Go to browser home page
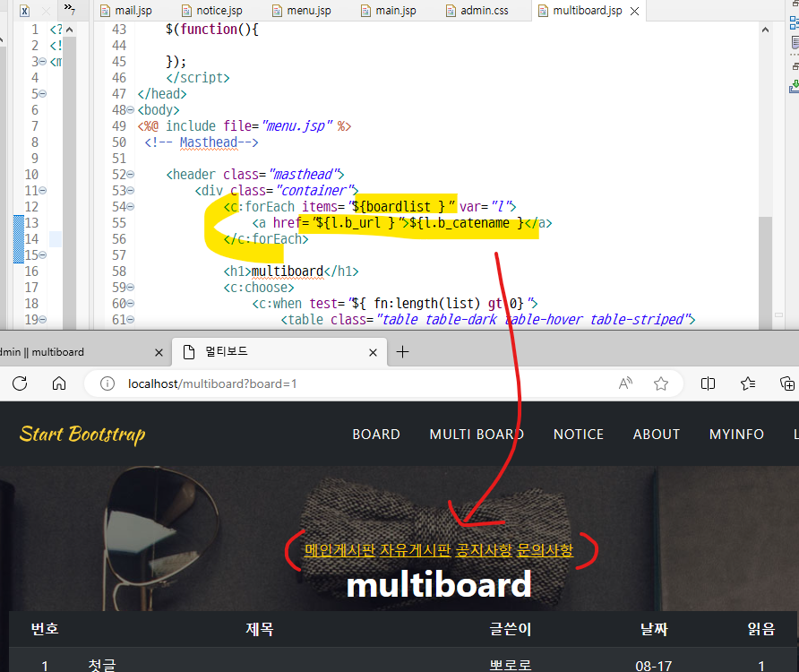The width and height of the screenshot is (799, 672). [x=59, y=383]
